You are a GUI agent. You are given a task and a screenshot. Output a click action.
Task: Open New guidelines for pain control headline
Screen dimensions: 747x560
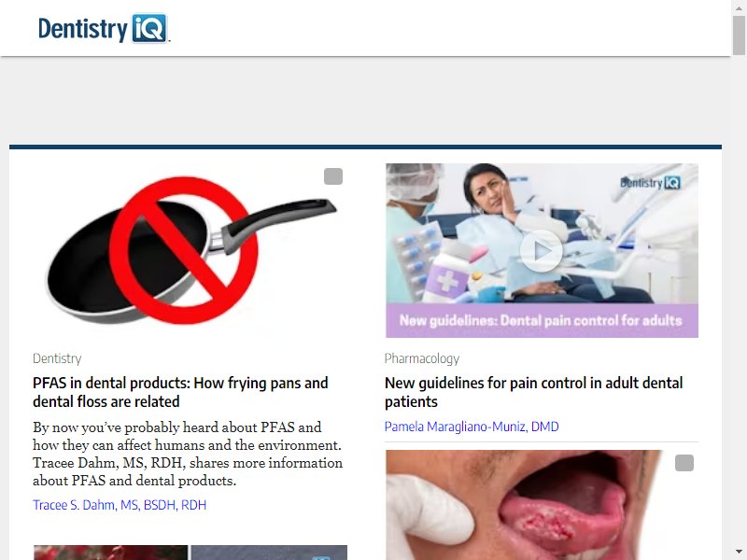pos(533,392)
